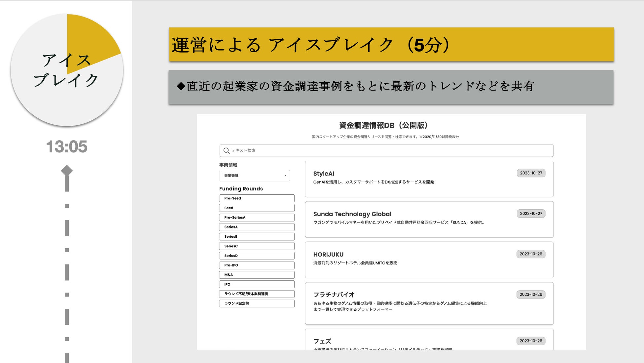Click the search magnifier icon
The height and width of the screenshot is (363, 644).
pos(226,151)
